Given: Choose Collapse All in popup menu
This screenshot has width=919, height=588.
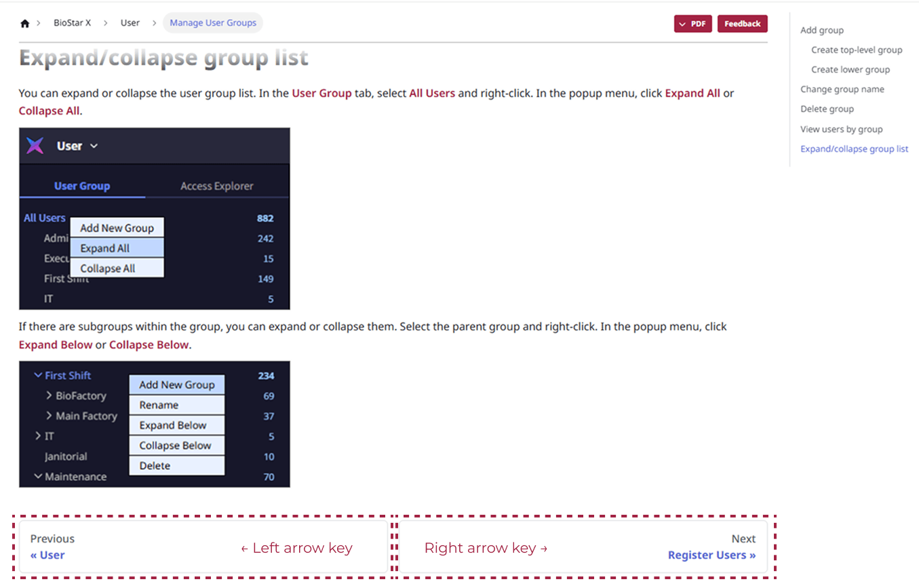Looking at the screenshot, I should tap(117, 268).
